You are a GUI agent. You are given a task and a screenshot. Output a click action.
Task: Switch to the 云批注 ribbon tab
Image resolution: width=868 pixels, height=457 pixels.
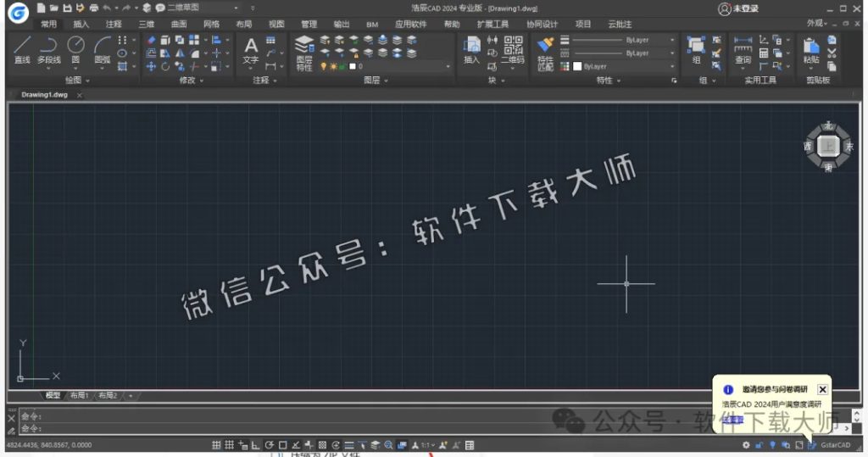620,24
